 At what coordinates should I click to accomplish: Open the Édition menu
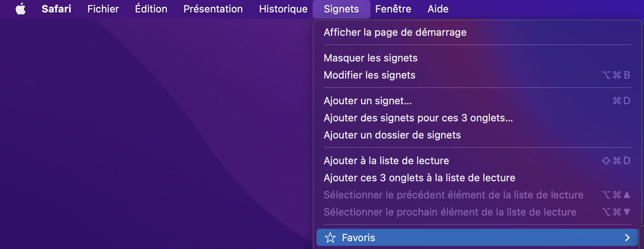[151, 9]
